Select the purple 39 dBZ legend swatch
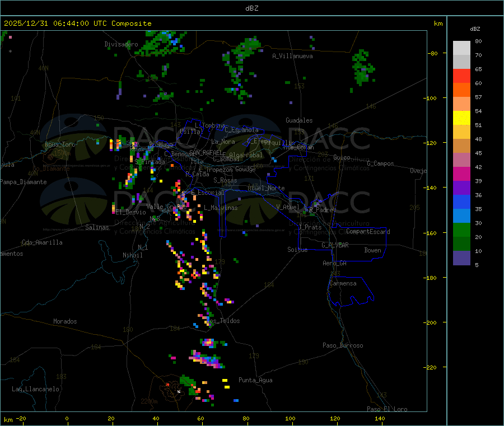Screen dimensions: 504x426 [x=461, y=188]
